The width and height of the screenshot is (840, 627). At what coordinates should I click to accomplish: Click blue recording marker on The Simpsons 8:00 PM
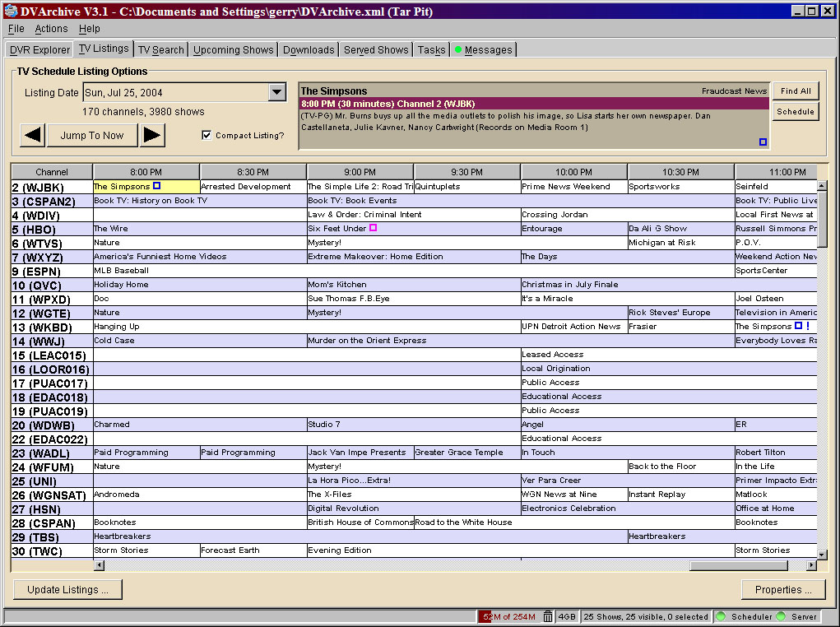pos(157,186)
